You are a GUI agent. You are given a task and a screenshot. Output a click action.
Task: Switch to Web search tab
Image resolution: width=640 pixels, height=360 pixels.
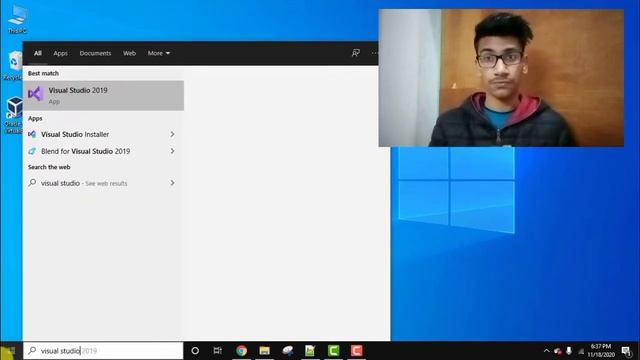129,53
